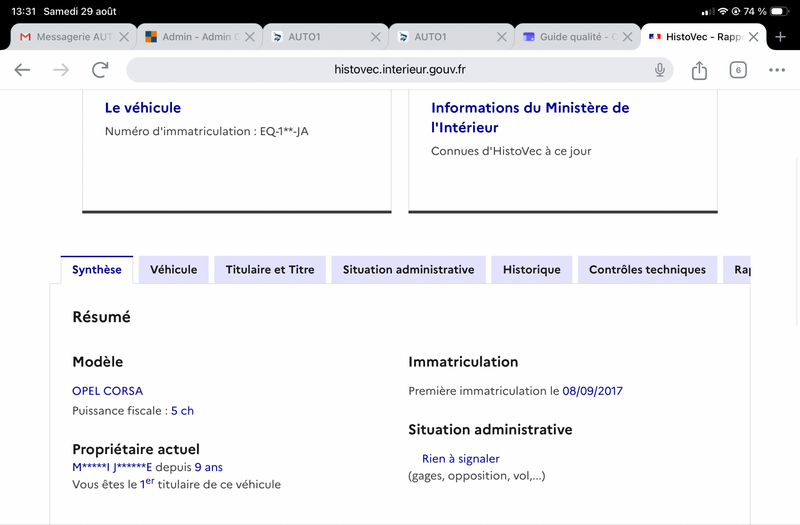Open a new browser tab
The image size is (800, 525).
[780, 37]
